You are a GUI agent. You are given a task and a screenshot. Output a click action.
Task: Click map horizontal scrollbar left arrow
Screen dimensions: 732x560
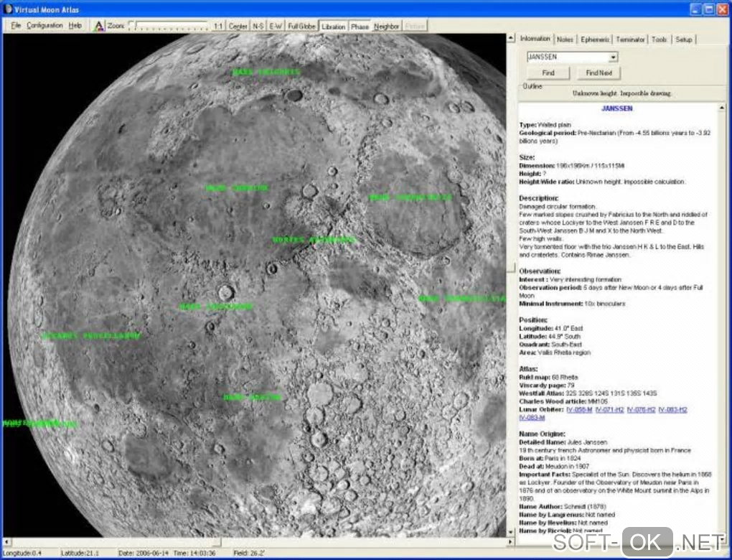point(7,542)
